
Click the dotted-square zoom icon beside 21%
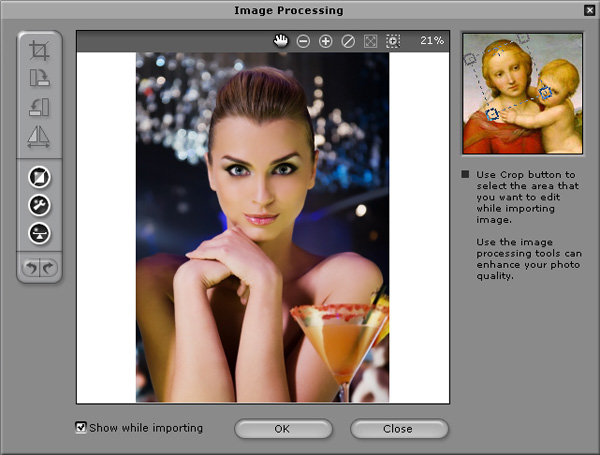pyautogui.click(x=392, y=41)
